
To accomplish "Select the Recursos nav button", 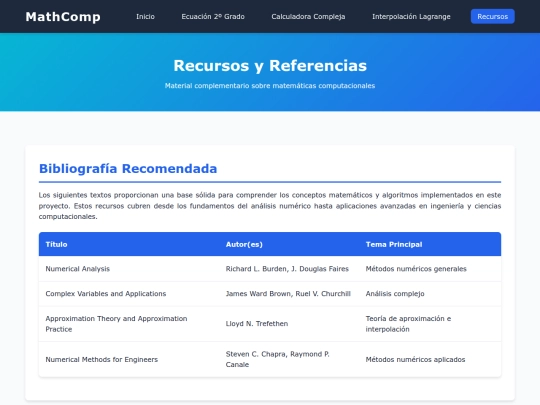I will point(492,17).
